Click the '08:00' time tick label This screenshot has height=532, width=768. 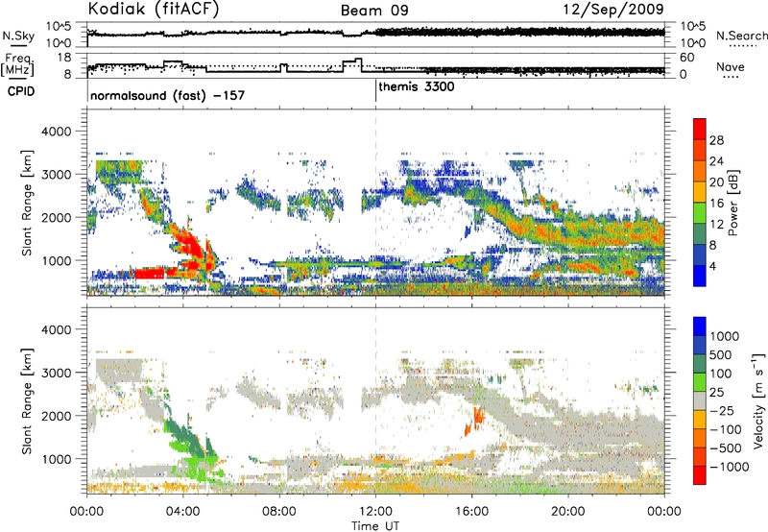point(279,512)
